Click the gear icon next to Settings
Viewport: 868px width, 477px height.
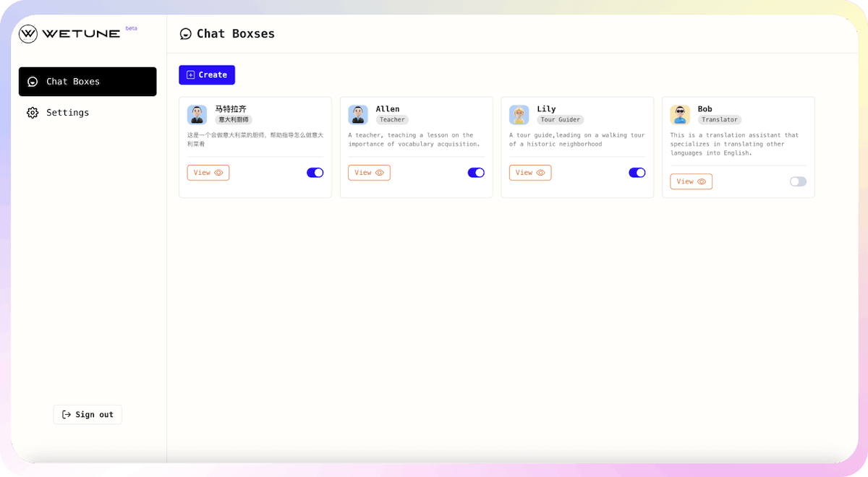pyautogui.click(x=33, y=113)
